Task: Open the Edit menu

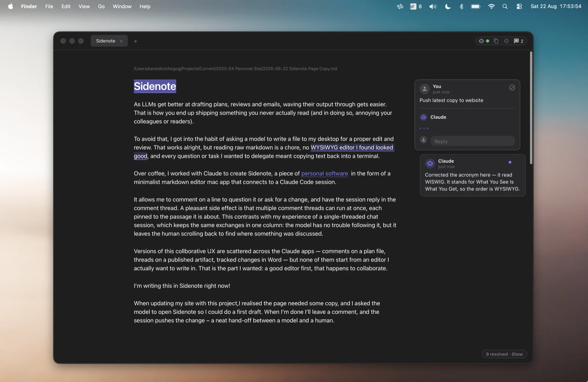Action: pyautogui.click(x=66, y=6)
